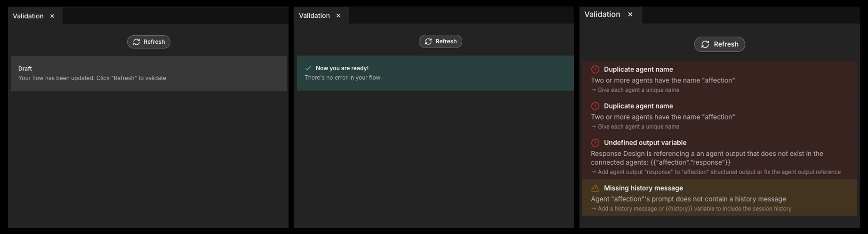Click the warning triangle beside "Missing history message"
868x234 pixels.
pos(595,188)
